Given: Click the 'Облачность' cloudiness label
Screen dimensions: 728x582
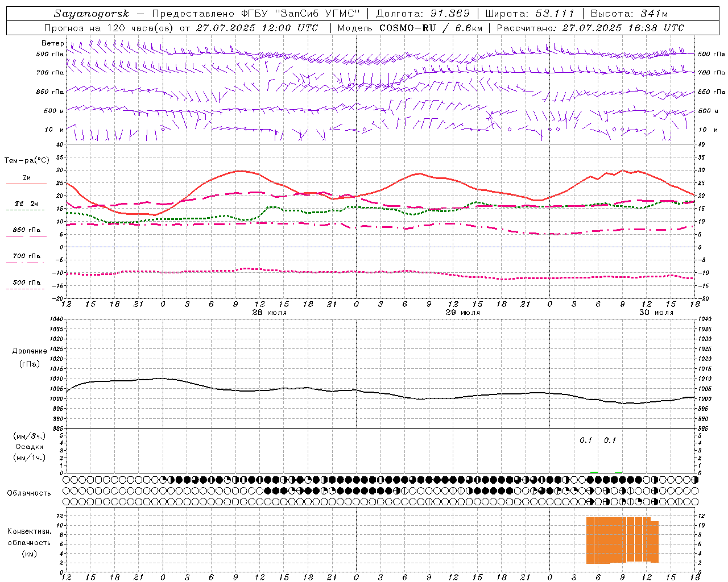Looking at the screenshot, I should tap(29, 493).
